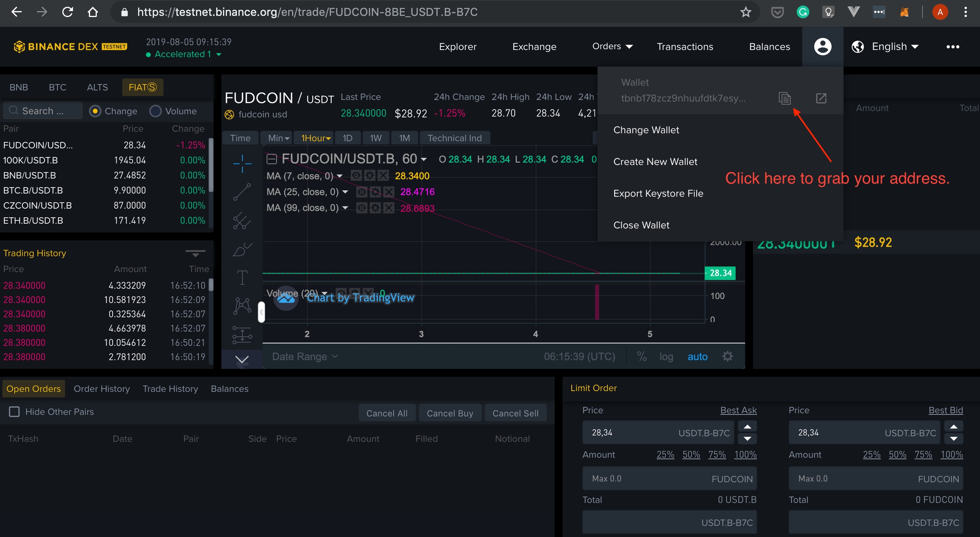Select the crosshair cursor chart tool
The height and width of the screenshot is (537, 980).
click(x=242, y=163)
